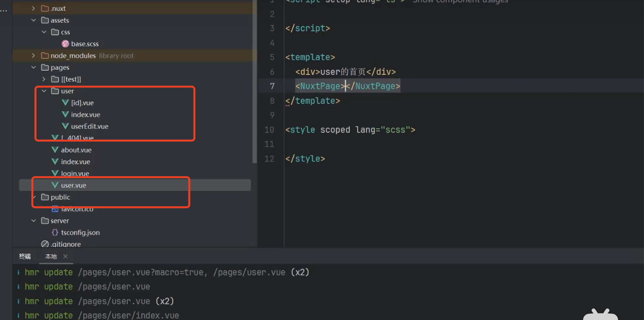Click the Vue icon next to about.vue
644x320 pixels.
(x=55, y=150)
